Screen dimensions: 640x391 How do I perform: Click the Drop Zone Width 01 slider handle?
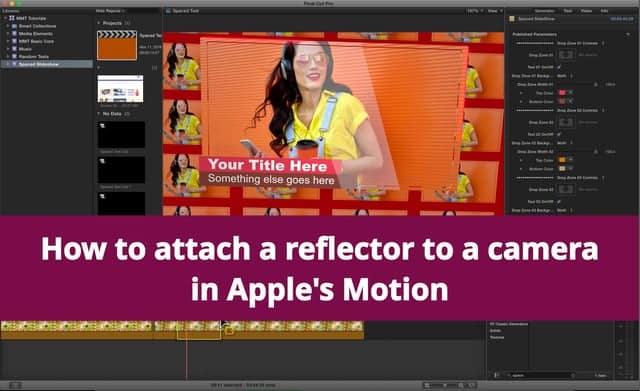596,84
